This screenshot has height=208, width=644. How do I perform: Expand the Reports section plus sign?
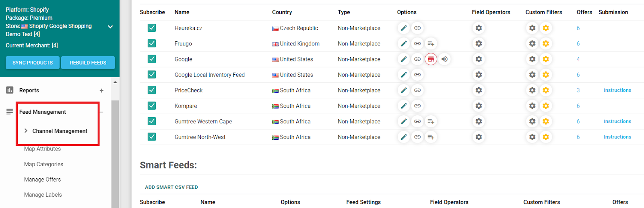(101, 91)
